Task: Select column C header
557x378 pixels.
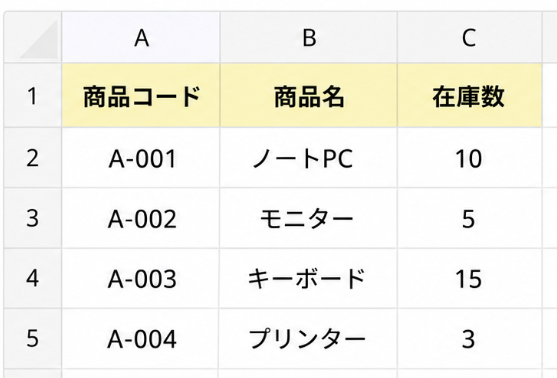Action: [470, 38]
